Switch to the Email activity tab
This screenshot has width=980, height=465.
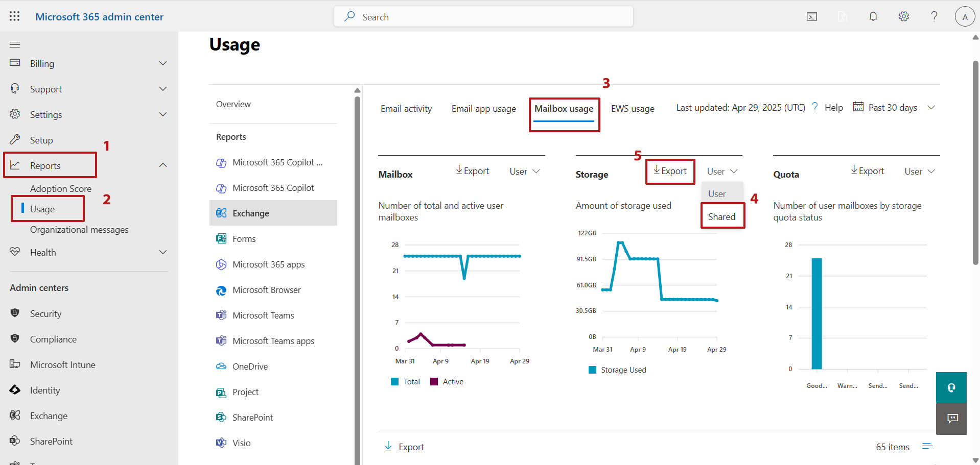point(406,109)
